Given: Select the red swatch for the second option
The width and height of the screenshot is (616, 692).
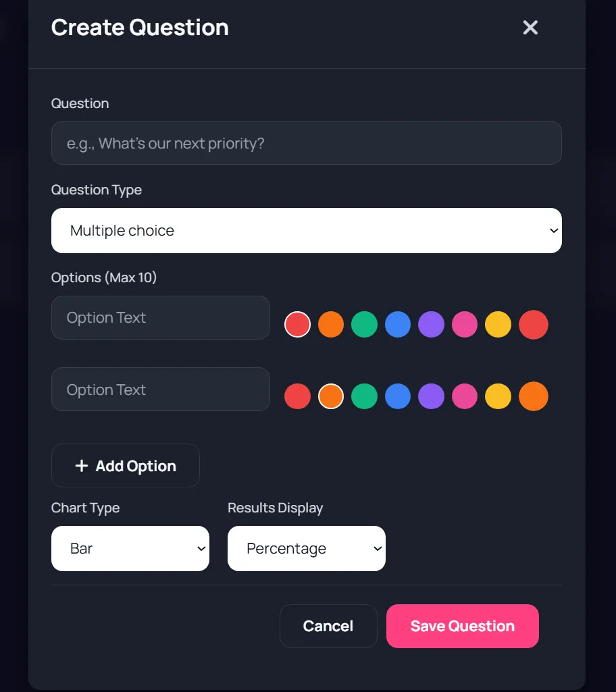Looking at the screenshot, I should pos(297,396).
